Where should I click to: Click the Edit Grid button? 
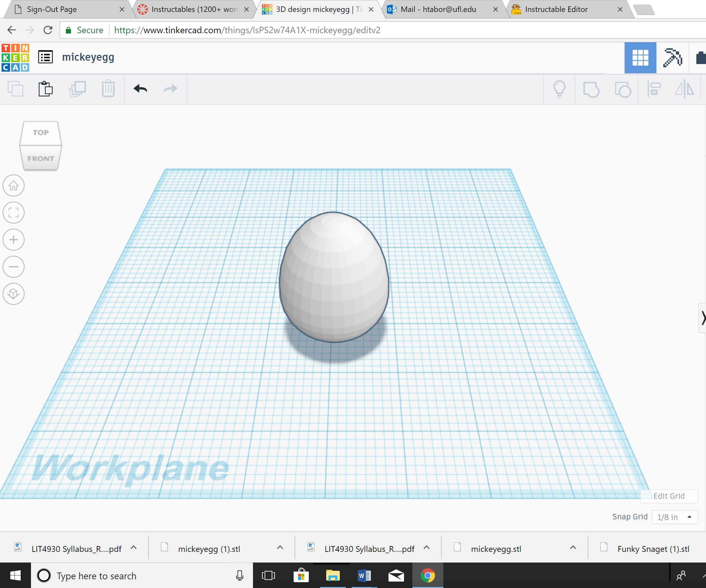[x=668, y=496]
